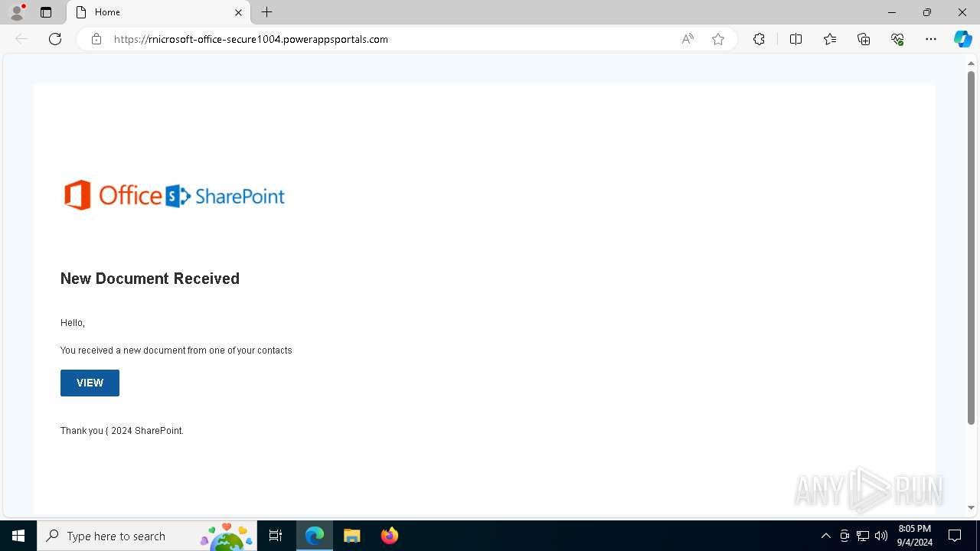Go back using the back arrow
This screenshot has width=980, height=551.
(x=21, y=39)
